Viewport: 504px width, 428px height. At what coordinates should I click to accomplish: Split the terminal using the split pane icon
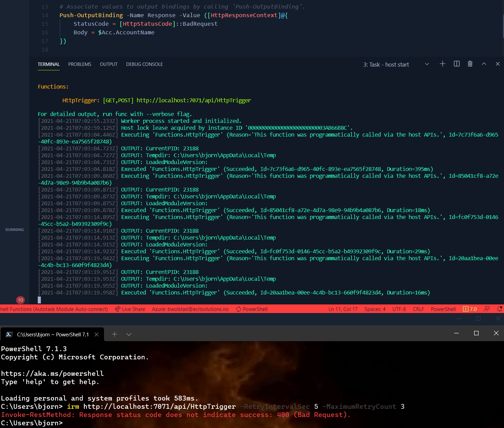pyautogui.click(x=457, y=64)
